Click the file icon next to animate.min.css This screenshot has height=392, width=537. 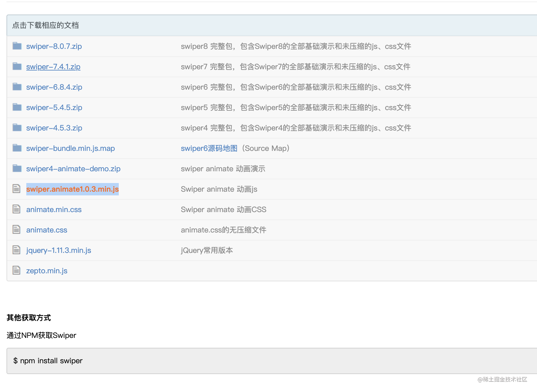pyautogui.click(x=16, y=209)
